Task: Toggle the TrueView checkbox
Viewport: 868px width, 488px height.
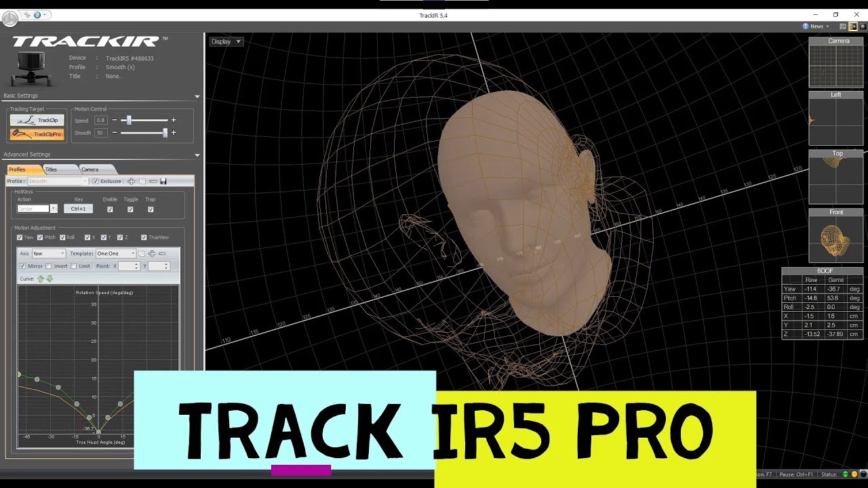Action: tap(144, 238)
